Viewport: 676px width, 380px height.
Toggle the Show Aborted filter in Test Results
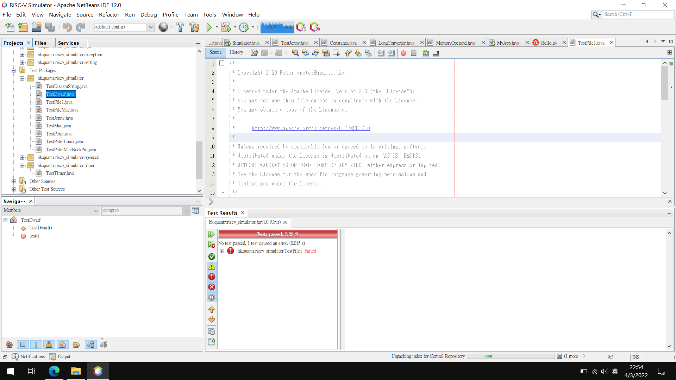pyautogui.click(x=211, y=298)
